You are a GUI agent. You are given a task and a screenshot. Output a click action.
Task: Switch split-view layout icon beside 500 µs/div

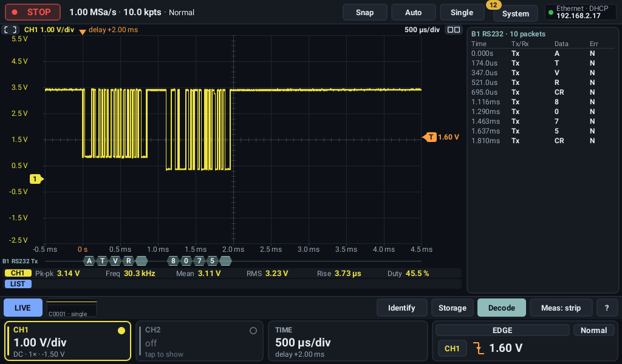click(453, 30)
